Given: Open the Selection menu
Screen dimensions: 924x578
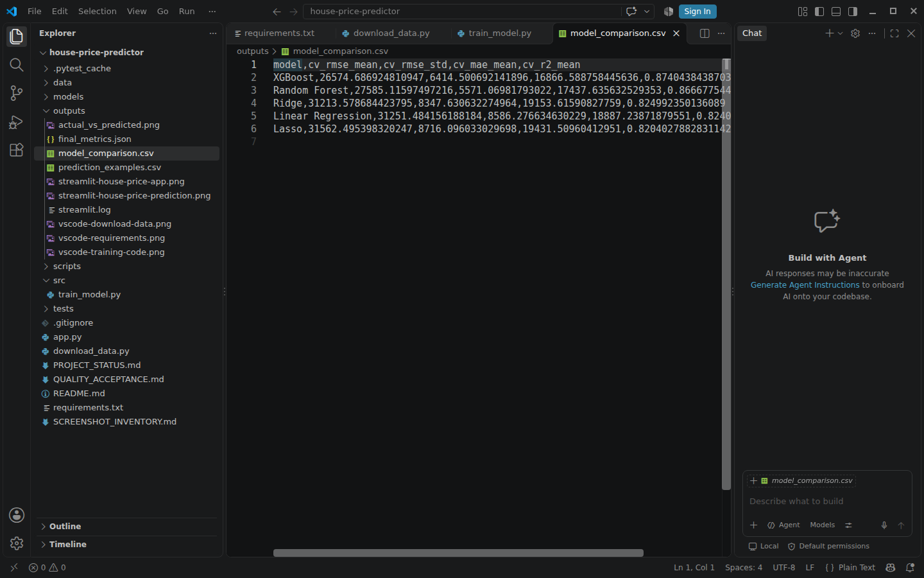Looking at the screenshot, I should tap(98, 12).
